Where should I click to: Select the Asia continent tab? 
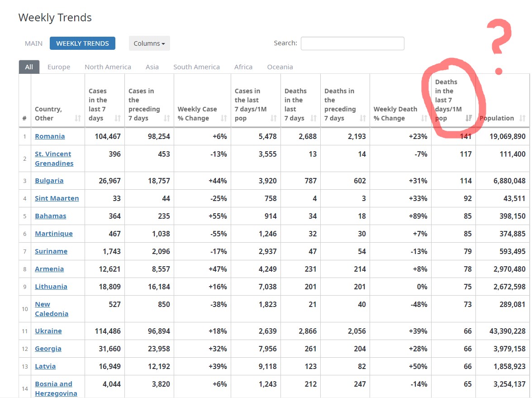pyautogui.click(x=152, y=67)
